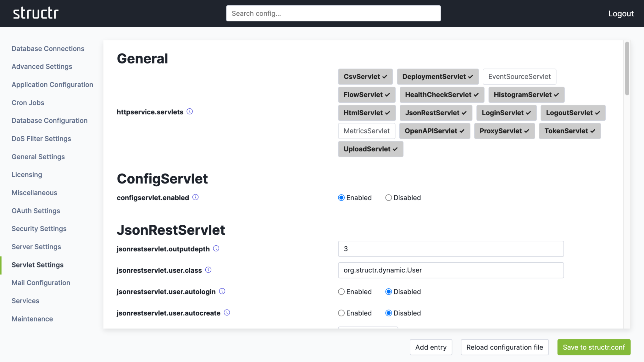Click info icon beside httpservice.servlets
644x362 pixels.
point(190,112)
